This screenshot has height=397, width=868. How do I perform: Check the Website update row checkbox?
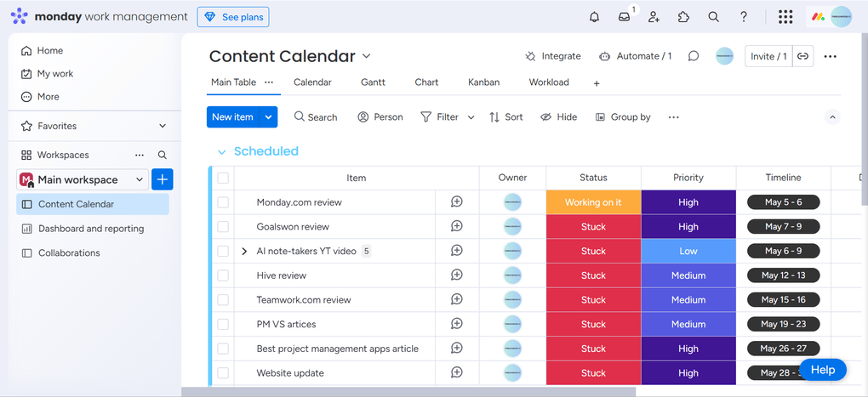coord(223,372)
